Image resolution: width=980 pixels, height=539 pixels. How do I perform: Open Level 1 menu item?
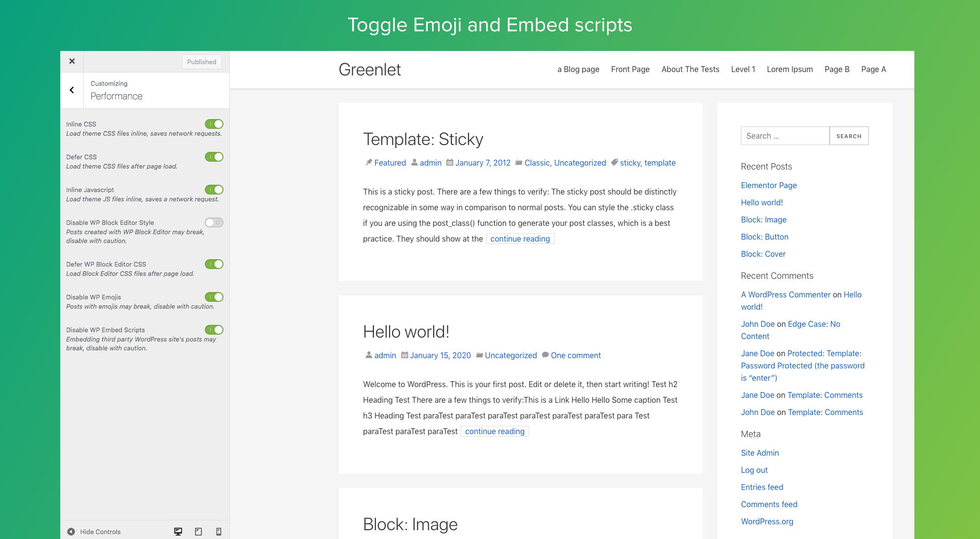[x=743, y=69]
